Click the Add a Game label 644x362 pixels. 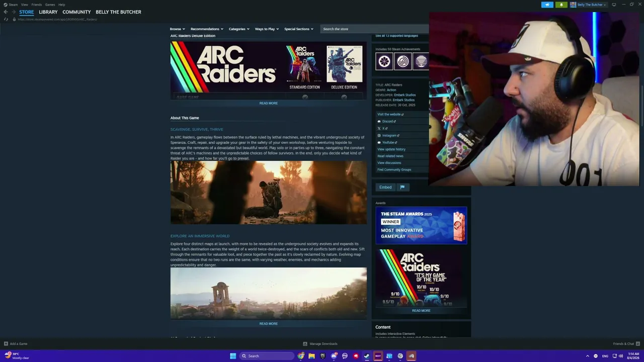pos(19,344)
